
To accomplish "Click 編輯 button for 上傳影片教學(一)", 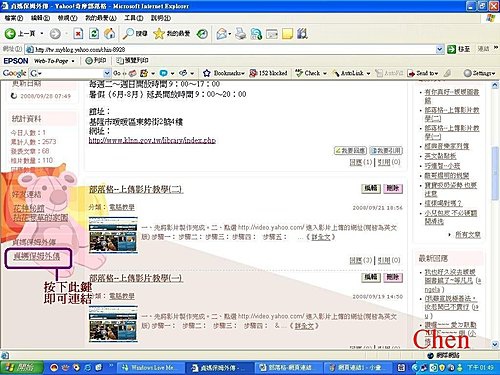I will [371, 277].
